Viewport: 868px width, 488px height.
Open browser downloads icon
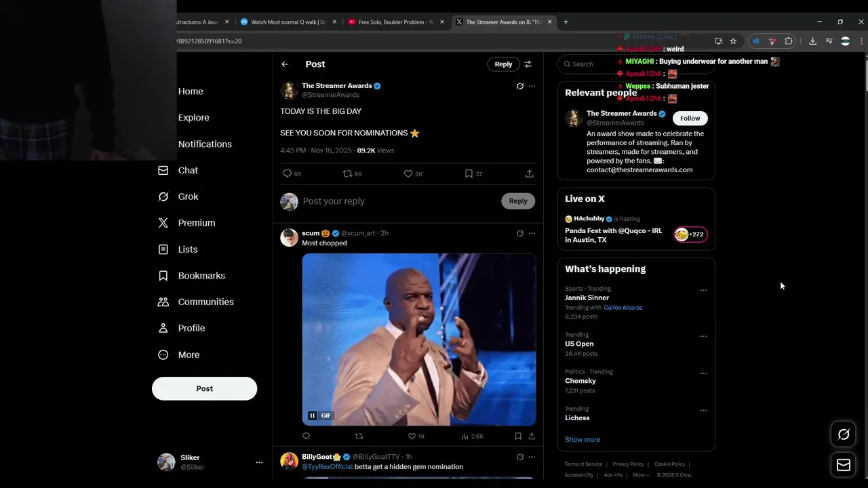812,41
